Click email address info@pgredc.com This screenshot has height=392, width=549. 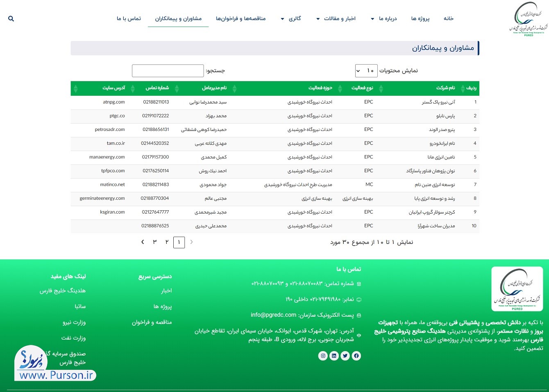coord(273,315)
